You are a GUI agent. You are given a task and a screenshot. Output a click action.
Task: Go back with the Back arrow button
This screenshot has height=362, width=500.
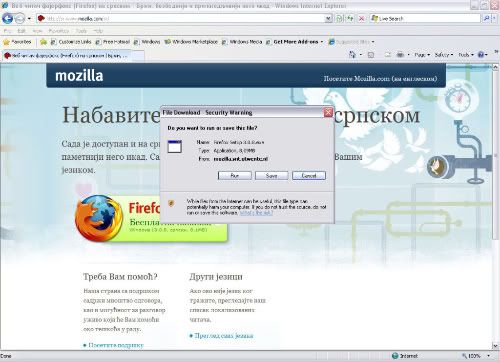pos(7,18)
